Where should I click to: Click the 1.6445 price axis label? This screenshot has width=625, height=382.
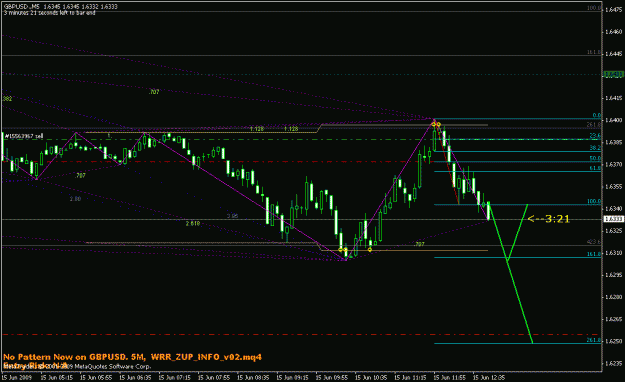614,54
